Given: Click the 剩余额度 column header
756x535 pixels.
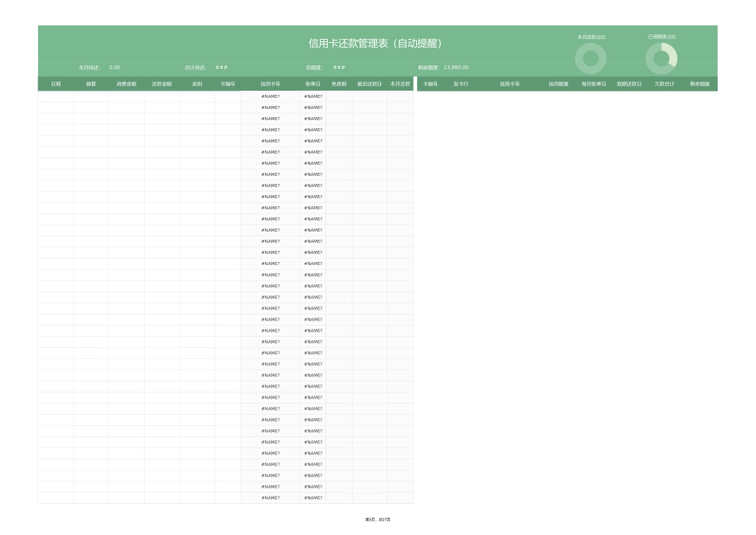Looking at the screenshot, I should pos(699,84).
